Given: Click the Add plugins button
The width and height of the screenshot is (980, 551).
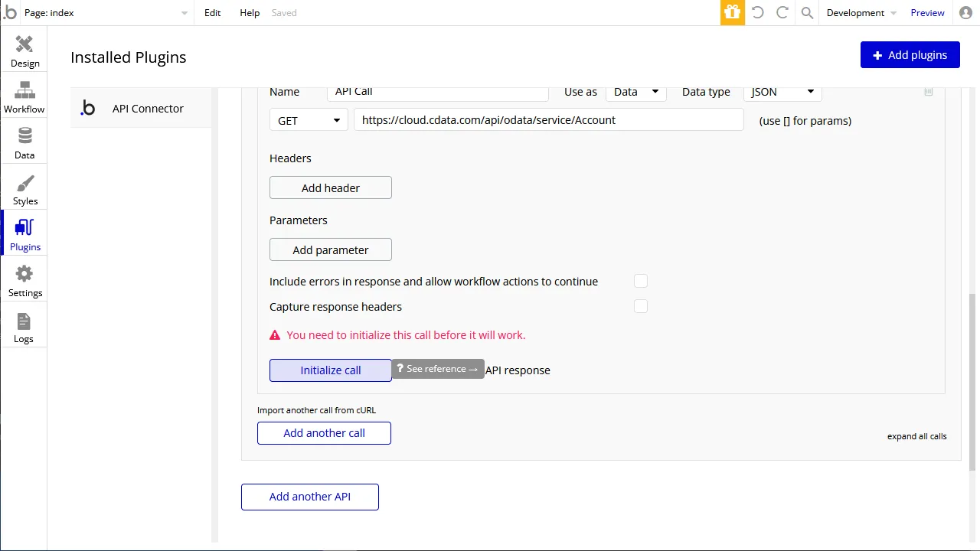Looking at the screenshot, I should (x=910, y=55).
